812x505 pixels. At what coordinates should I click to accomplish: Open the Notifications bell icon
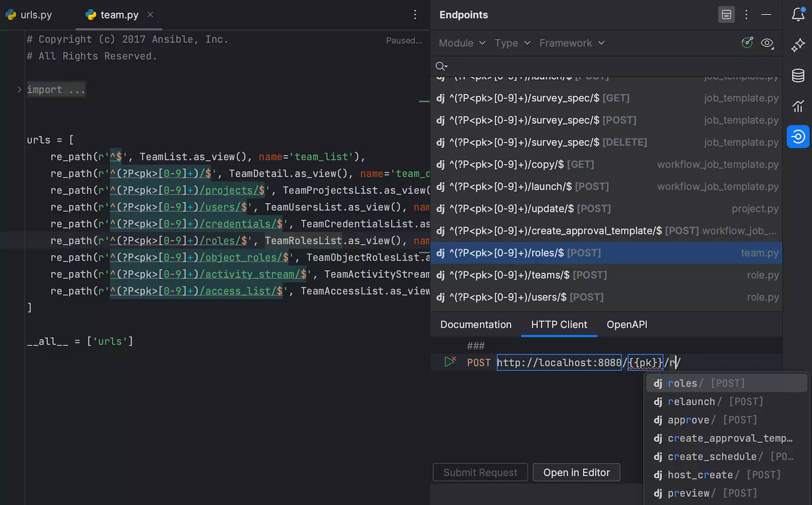[798, 15]
